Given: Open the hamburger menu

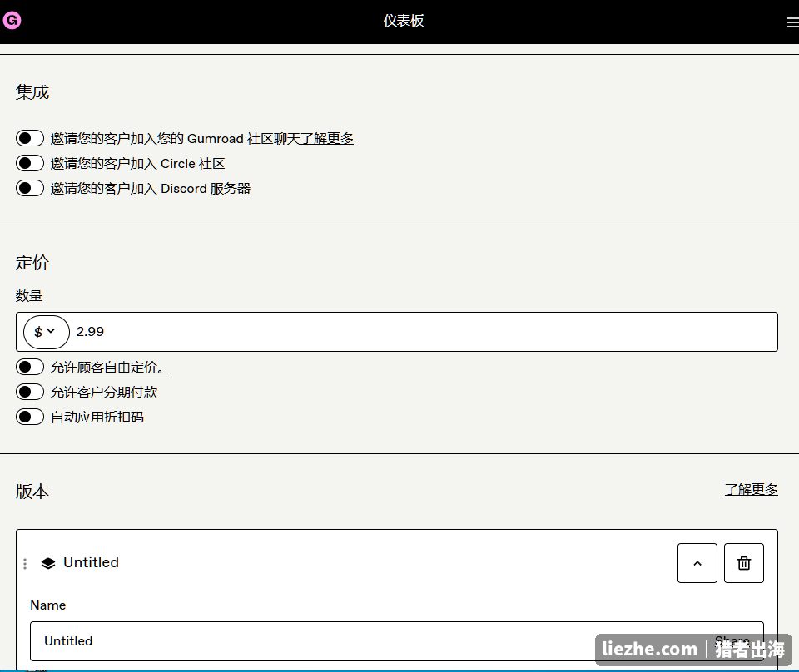Looking at the screenshot, I should 792,22.
